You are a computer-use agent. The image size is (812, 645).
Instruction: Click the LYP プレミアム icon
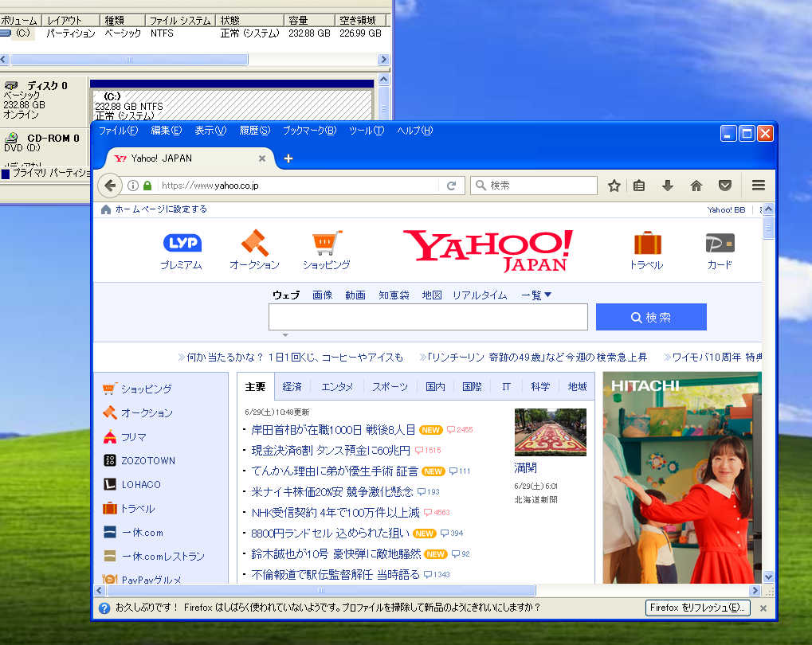pos(182,243)
